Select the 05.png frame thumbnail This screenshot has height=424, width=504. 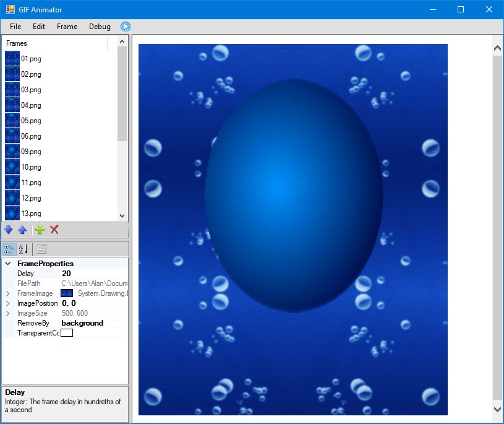tap(12, 121)
